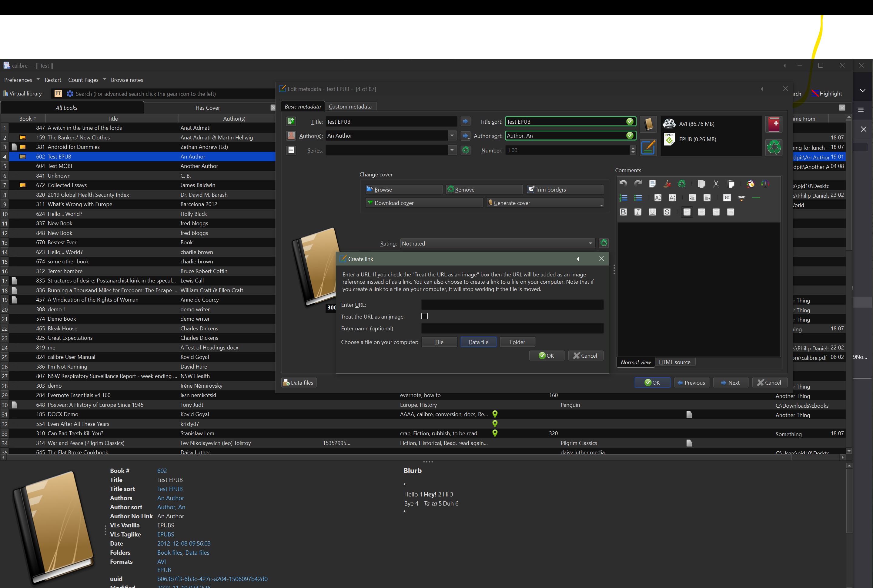Screen dimensions: 873x588
Task: Switch to Custom metadata tab
Action: tap(350, 106)
